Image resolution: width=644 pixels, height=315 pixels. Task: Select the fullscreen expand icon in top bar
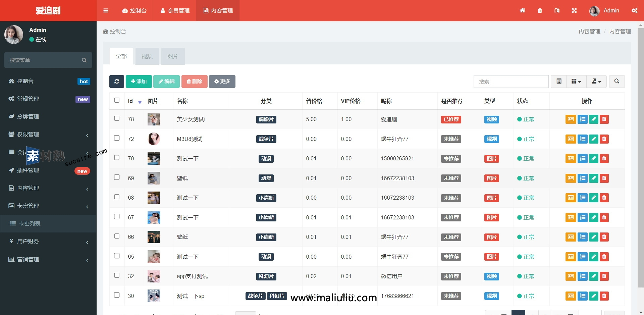[x=574, y=10]
